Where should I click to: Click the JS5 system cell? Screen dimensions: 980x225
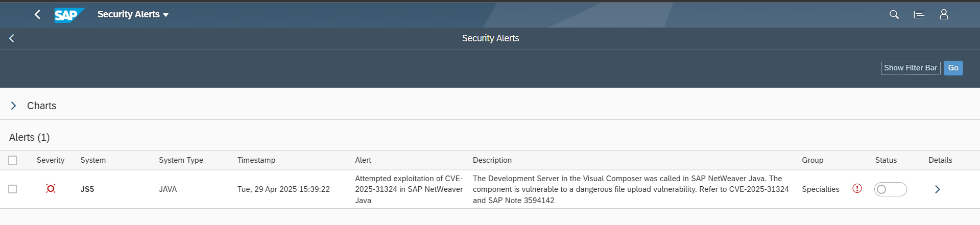(87, 189)
